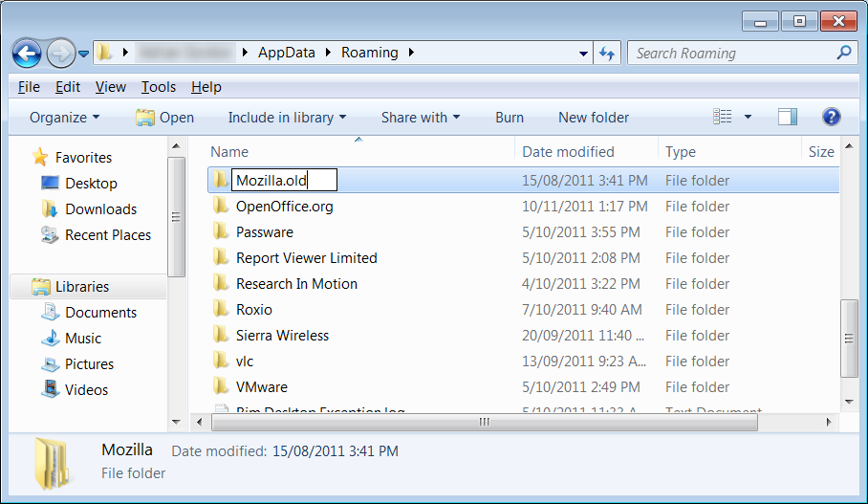Screen dimensions: 868x504
Task: Open Desktop in Favorites
Action: point(92,184)
